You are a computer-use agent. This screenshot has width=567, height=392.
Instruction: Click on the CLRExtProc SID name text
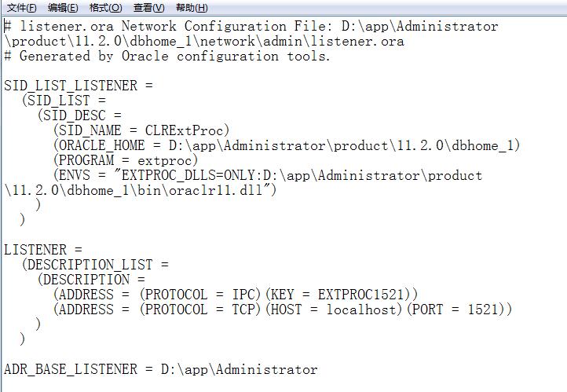click(x=187, y=130)
